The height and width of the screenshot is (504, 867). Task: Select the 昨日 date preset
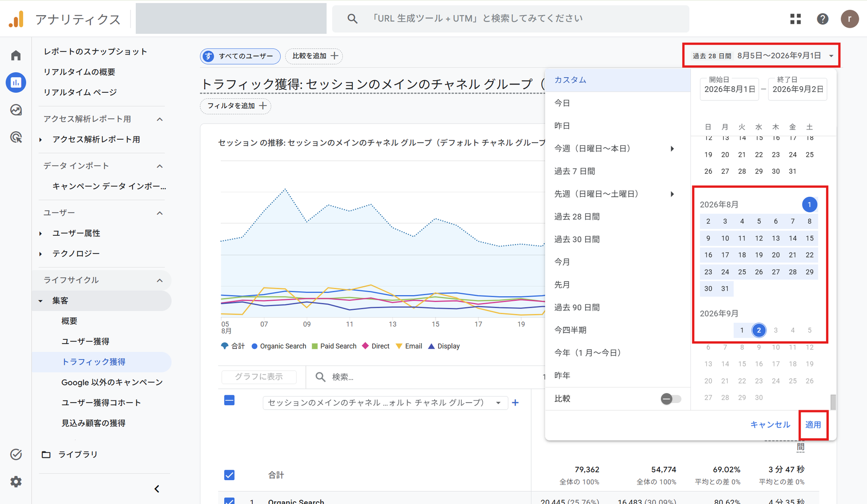coord(618,126)
